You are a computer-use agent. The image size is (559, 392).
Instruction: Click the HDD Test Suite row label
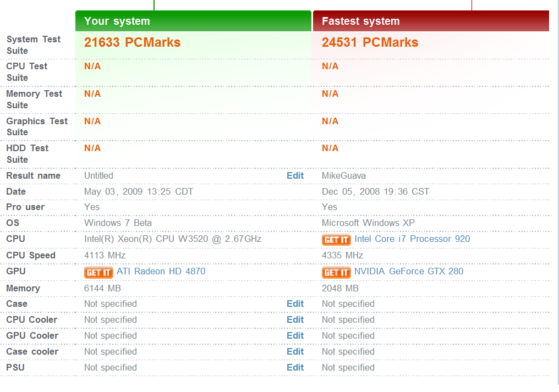click(x=28, y=154)
